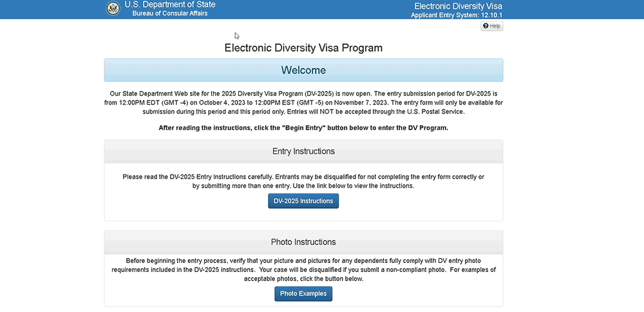This screenshot has width=644, height=312.
Task: Open the DV-2025 Instructions page
Action: (303, 201)
